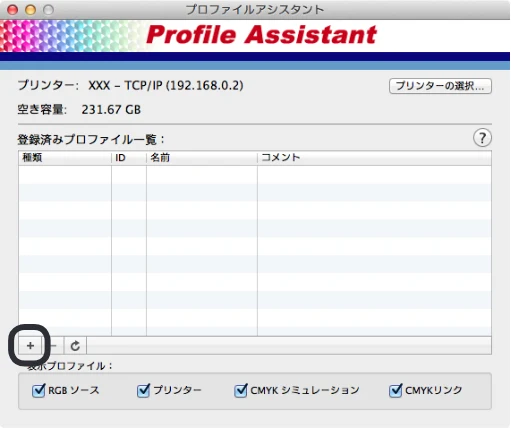Click the free space value 231.67 GB
This screenshot has width=511, height=428.
click(x=111, y=110)
